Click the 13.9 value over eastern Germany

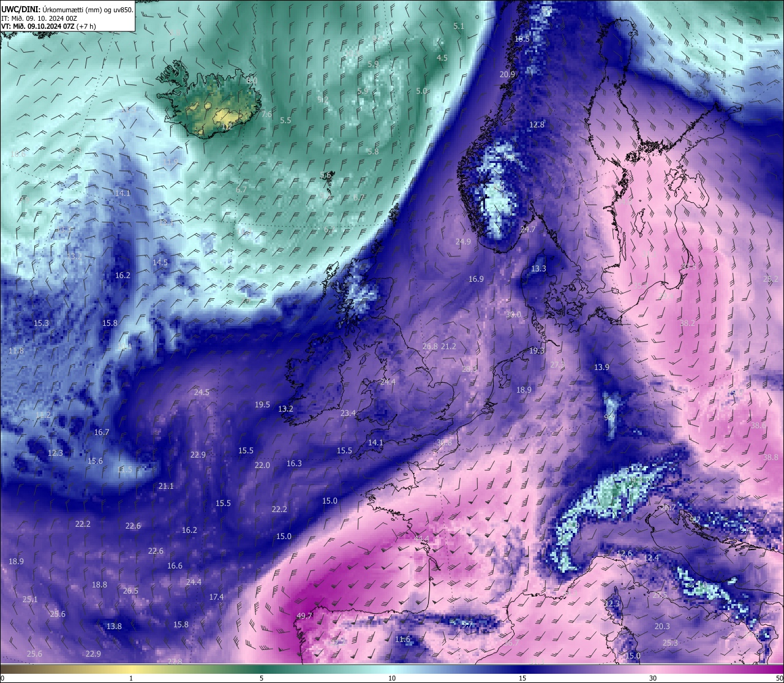pyautogui.click(x=601, y=367)
